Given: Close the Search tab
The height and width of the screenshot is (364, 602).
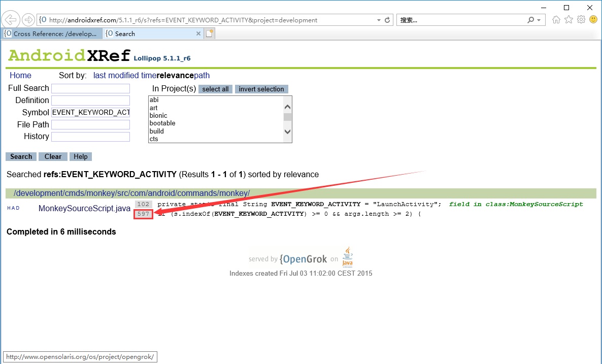Looking at the screenshot, I should [x=198, y=34].
